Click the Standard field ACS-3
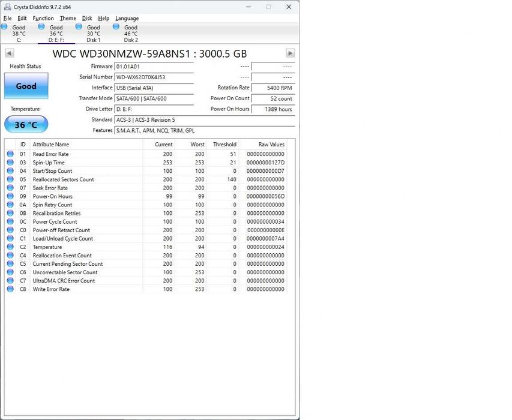The image size is (512, 420). click(205, 120)
